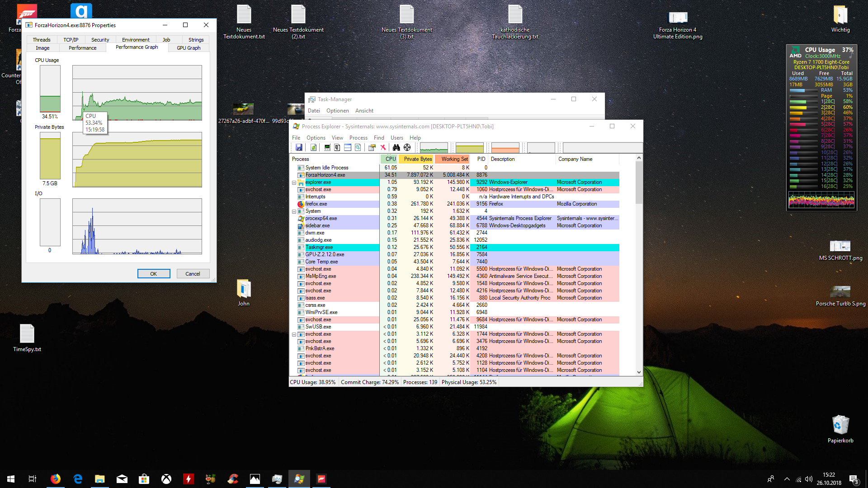Click the binoculars Find Handle icon
This screenshot has width=868, height=488.
[x=396, y=147]
